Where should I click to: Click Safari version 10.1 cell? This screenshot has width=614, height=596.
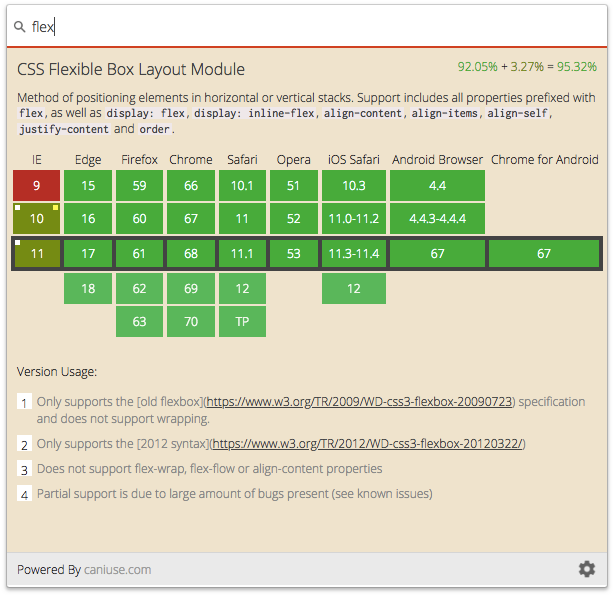242,185
